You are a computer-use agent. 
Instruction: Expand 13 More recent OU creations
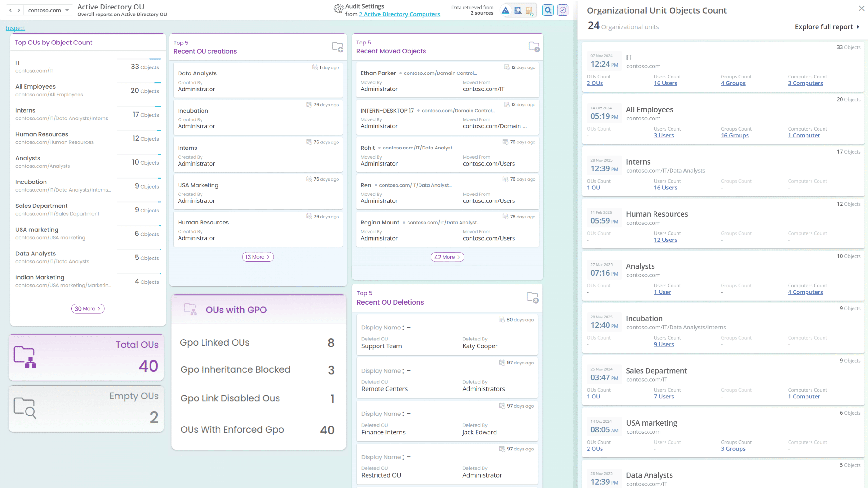coord(258,257)
